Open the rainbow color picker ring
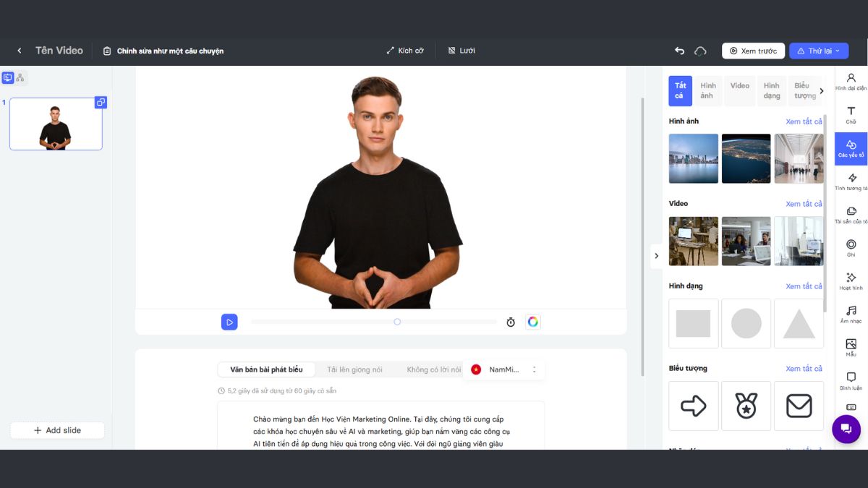 point(533,322)
